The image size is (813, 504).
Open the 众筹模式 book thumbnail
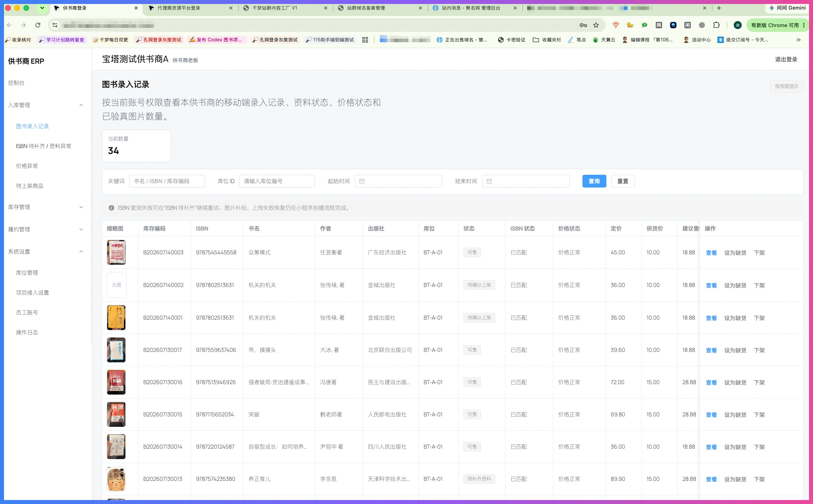pos(116,252)
